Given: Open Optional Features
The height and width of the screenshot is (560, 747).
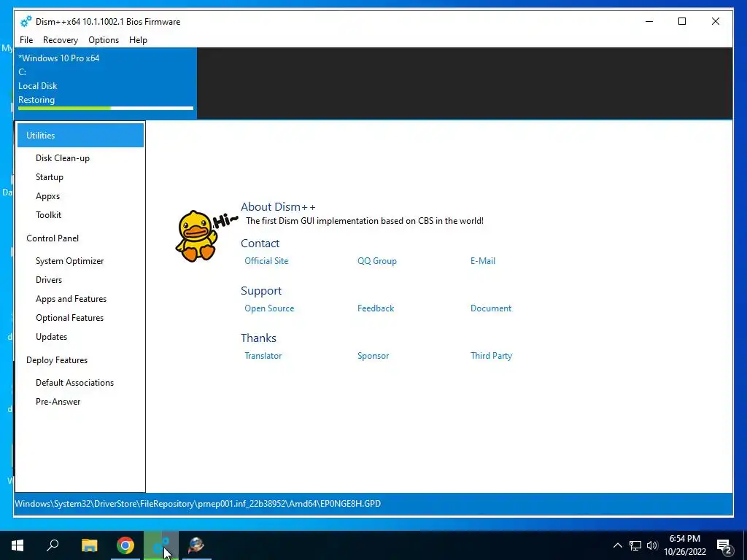Looking at the screenshot, I should coord(69,318).
